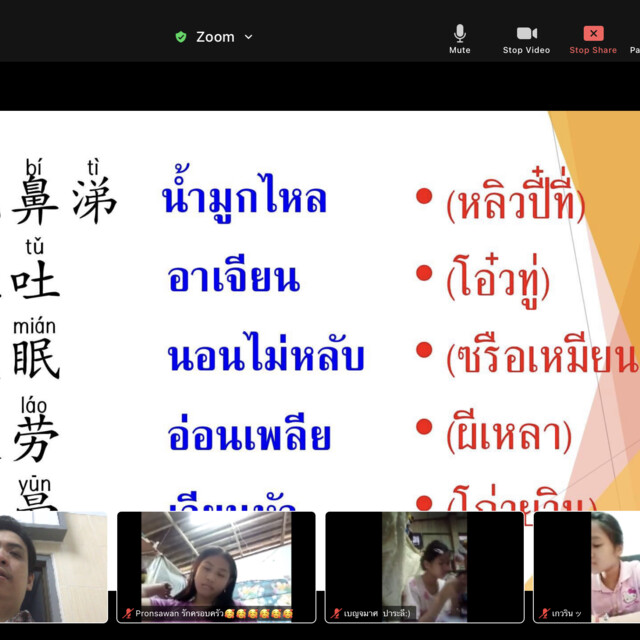
Task: Expand the Zoom meeting info chevron
Action: (x=248, y=37)
